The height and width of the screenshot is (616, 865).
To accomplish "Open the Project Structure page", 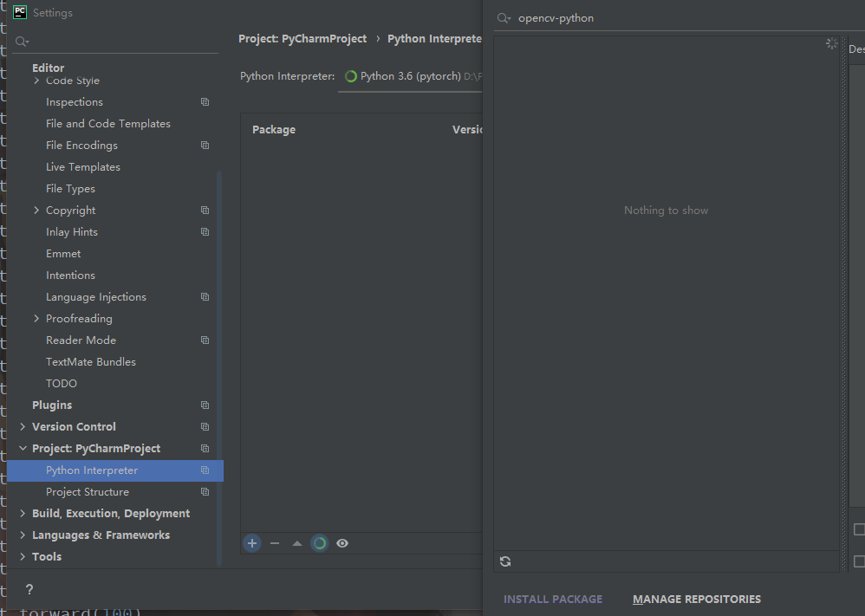I will pyautogui.click(x=88, y=491).
